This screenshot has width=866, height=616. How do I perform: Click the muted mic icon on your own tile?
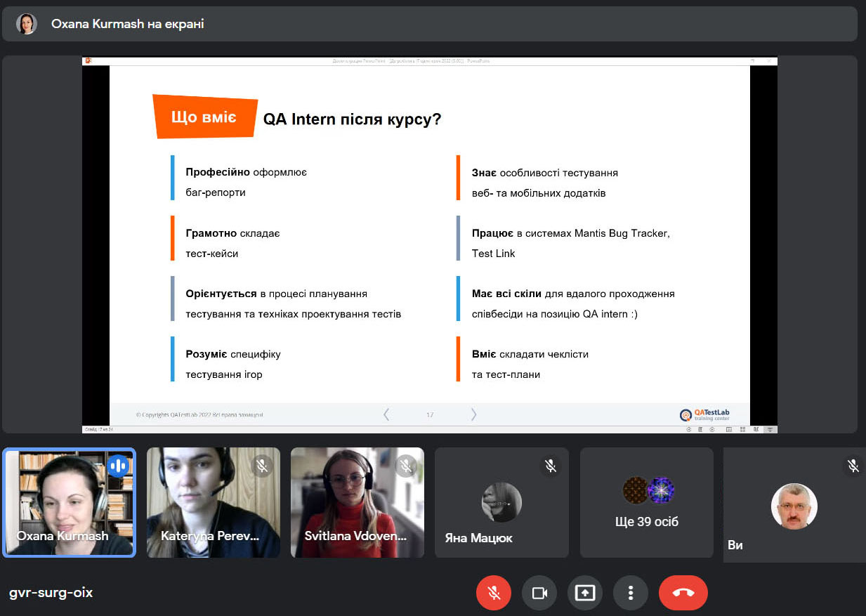click(853, 466)
